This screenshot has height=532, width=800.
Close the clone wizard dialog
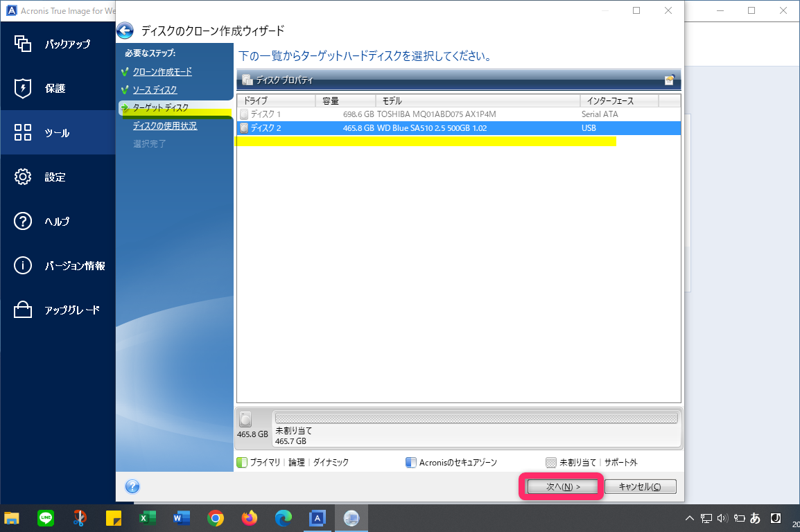668,10
